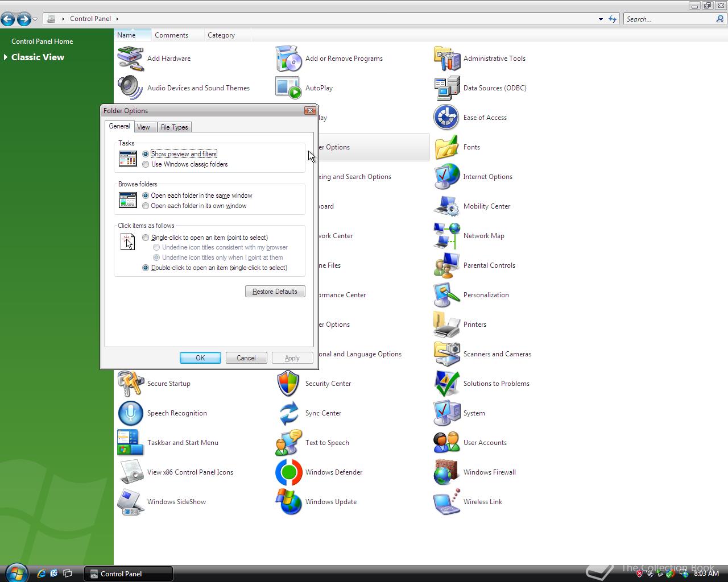Open the Mobility Center icon
Viewport: 728px width, 582px height.
point(446,206)
